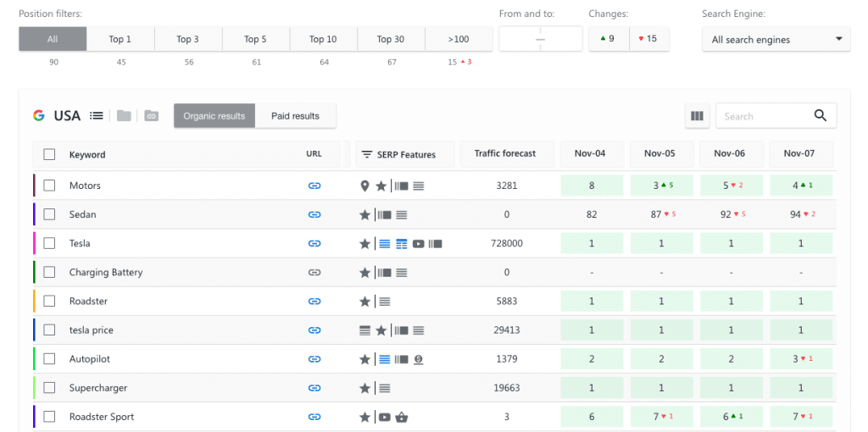The image size is (868, 432).
Task: Check the Supercharger keyword checkbox
Action: 49,388
